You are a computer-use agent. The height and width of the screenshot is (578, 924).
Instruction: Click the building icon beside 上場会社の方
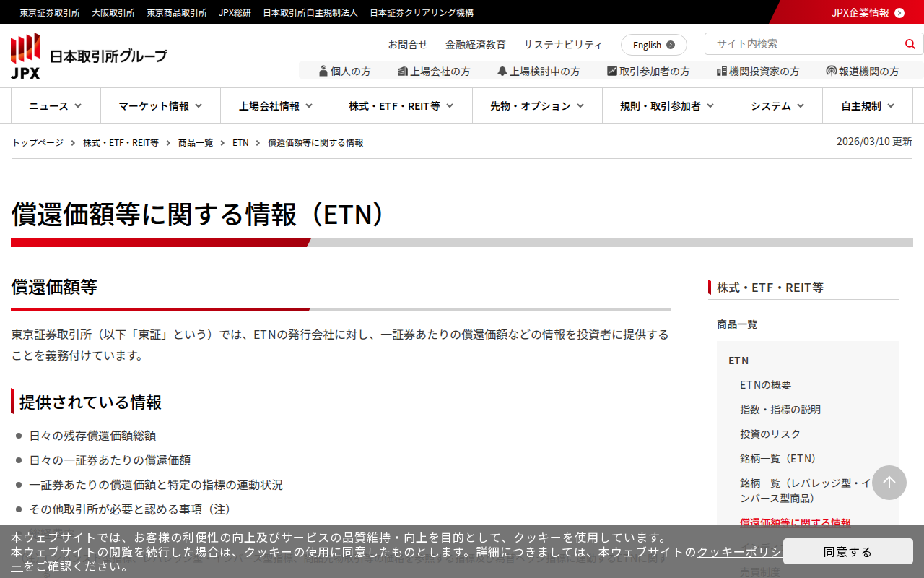[x=403, y=71]
